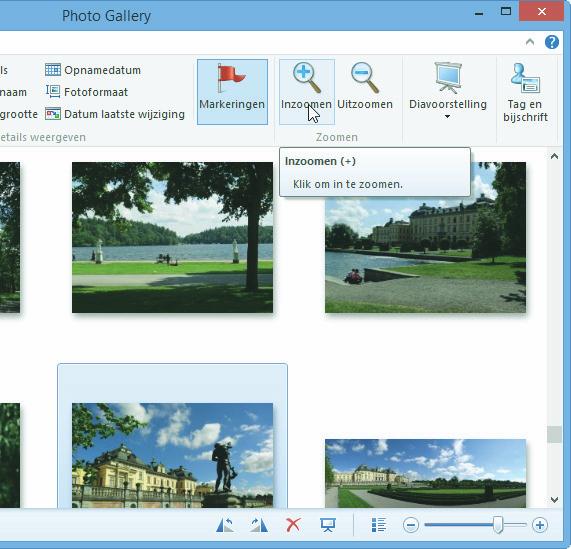Open the Tag en bijschrift pane
Screen dimensions: 571x549
(x=525, y=92)
